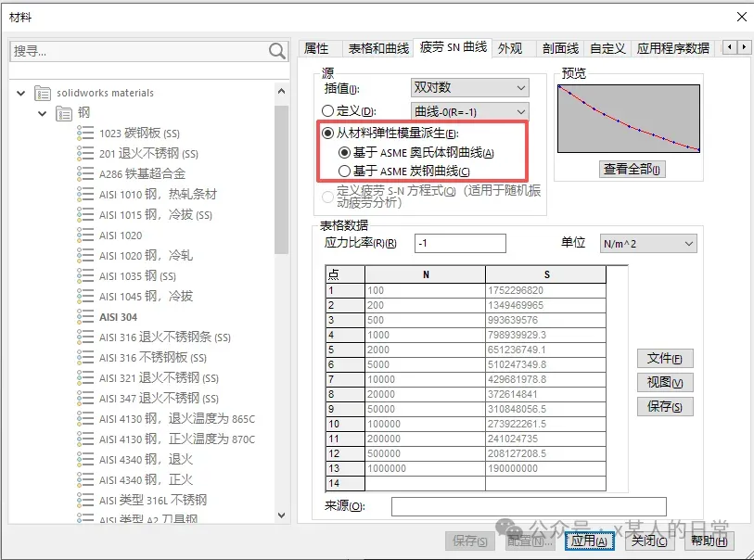
Task: Switch to the 应用程序数据 tab
Action: point(673,48)
